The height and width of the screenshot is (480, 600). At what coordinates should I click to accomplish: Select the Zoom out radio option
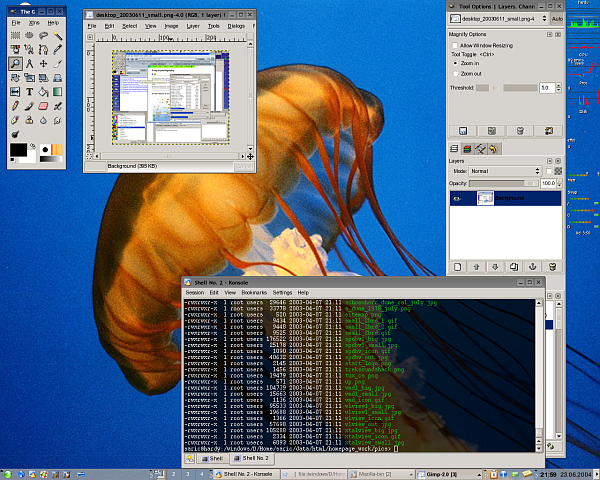[x=455, y=74]
